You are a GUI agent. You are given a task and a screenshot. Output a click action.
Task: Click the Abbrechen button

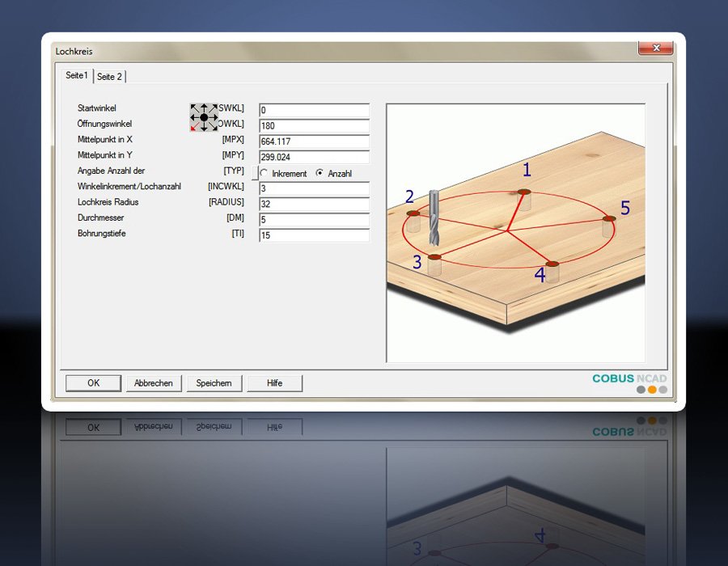click(154, 383)
